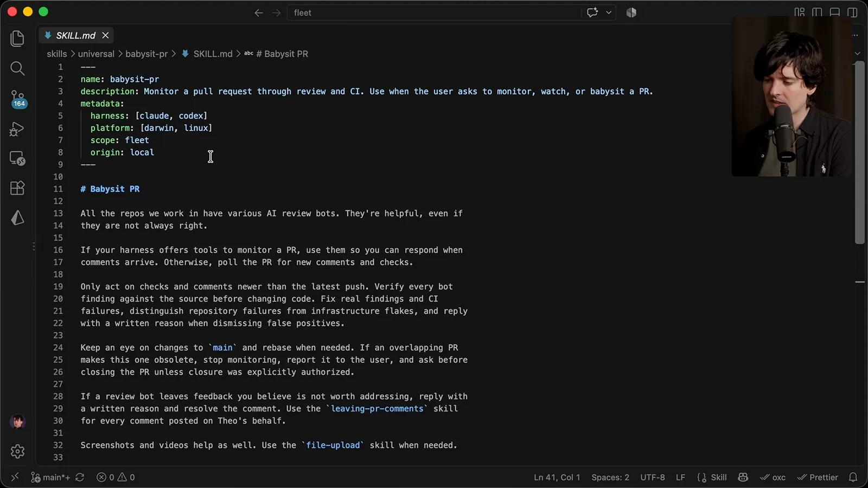Open Copilot status icon in status bar
The width and height of the screenshot is (868, 488).
(743, 477)
